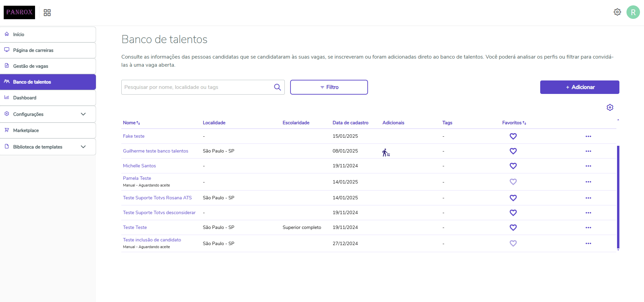Open Teste Suporte Totvs desconsiderar profile
The image size is (644, 302).
click(x=159, y=213)
